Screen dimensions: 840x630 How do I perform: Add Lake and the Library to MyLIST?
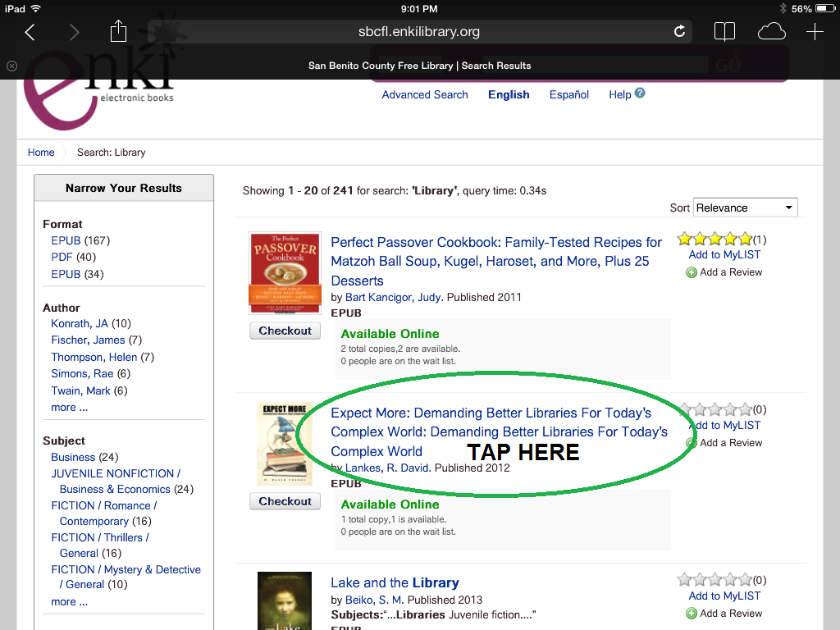(724, 596)
